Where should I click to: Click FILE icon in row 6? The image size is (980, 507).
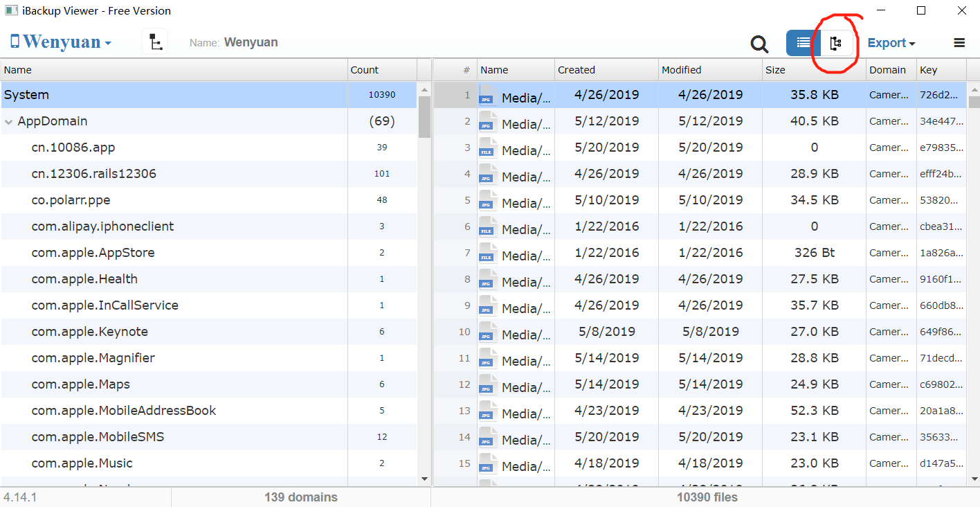(489, 226)
